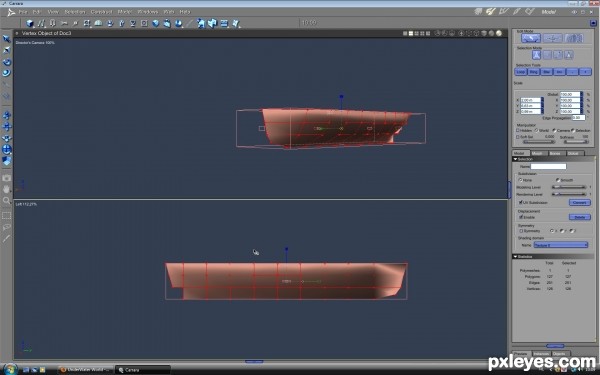Choose the second Edit Mode button
This screenshot has height=375, width=600.
click(x=552, y=38)
